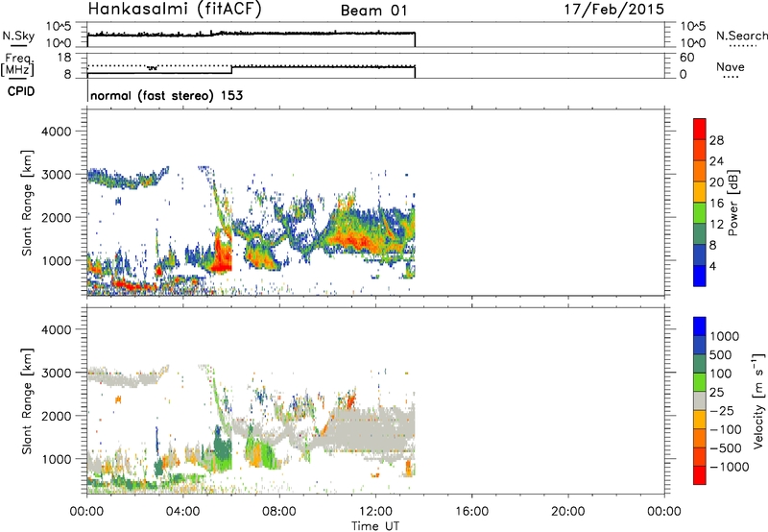Click "Slant Range [km]" label of power panel

pyautogui.click(x=27, y=203)
